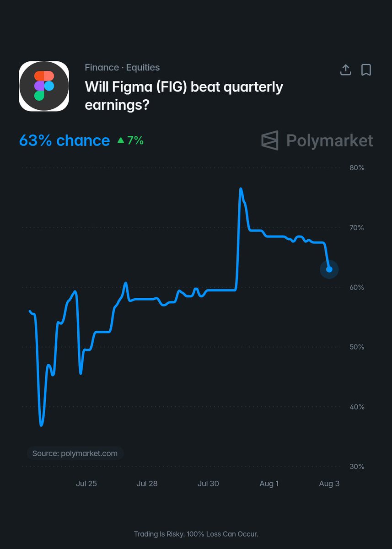
Task: Click the Aug 1 date axis label
Action: [x=269, y=484]
